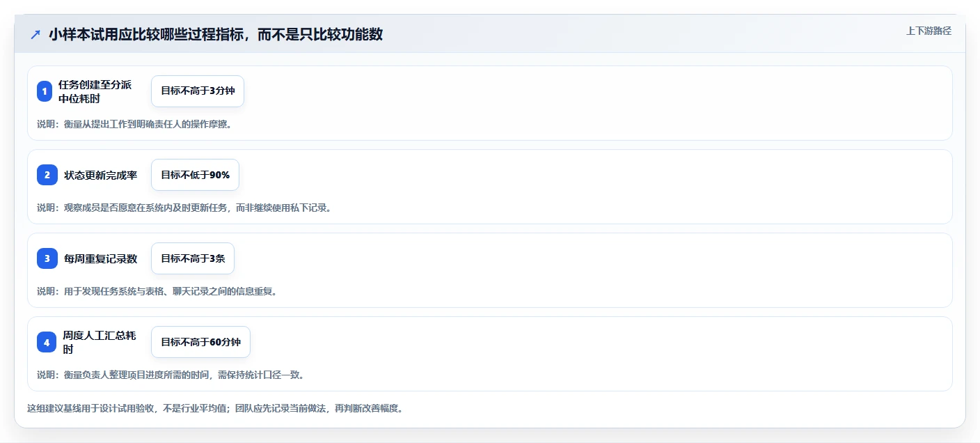Viewport: 980px width, 443px height.
Task: Click the footer note 这组建议基线用于设计试用验收
Action: (215, 408)
